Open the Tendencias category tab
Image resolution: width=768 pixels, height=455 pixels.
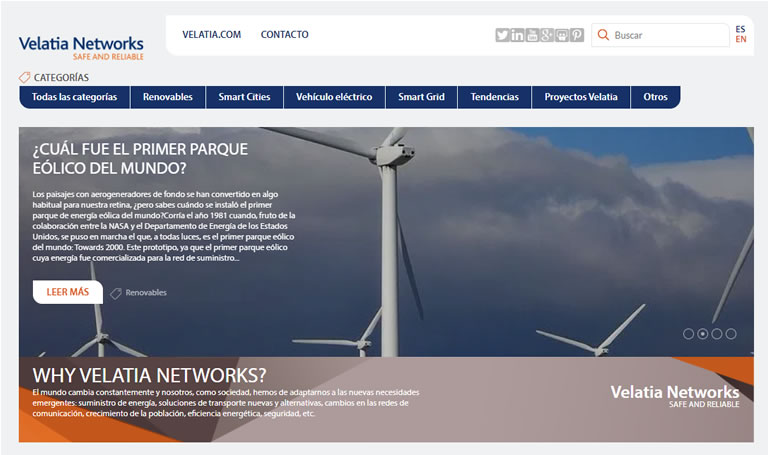495,97
